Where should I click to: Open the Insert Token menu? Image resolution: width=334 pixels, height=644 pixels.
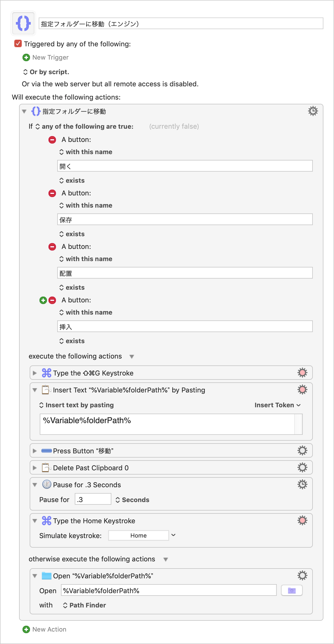click(277, 405)
